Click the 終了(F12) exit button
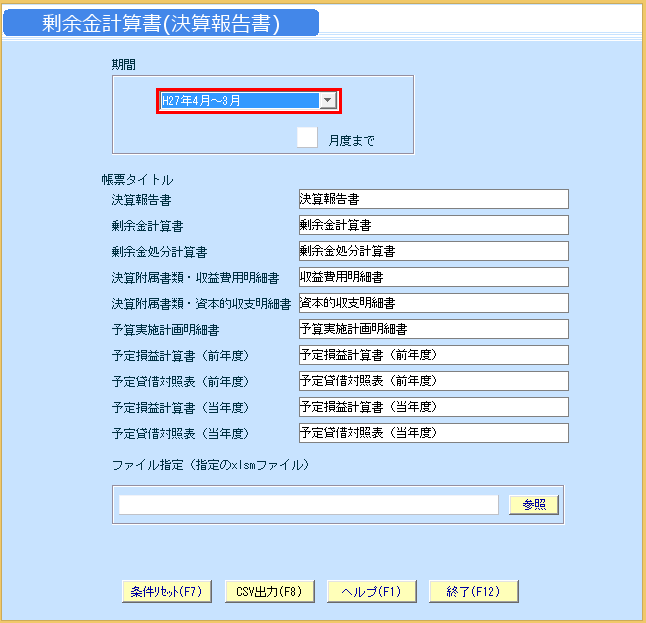Image resolution: width=646 pixels, height=623 pixels. (473, 592)
